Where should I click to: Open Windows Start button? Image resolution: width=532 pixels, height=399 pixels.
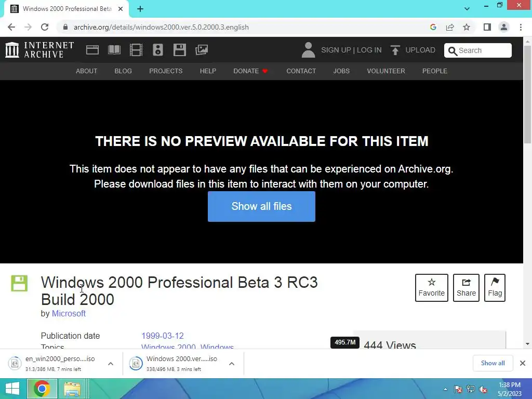coord(12,389)
